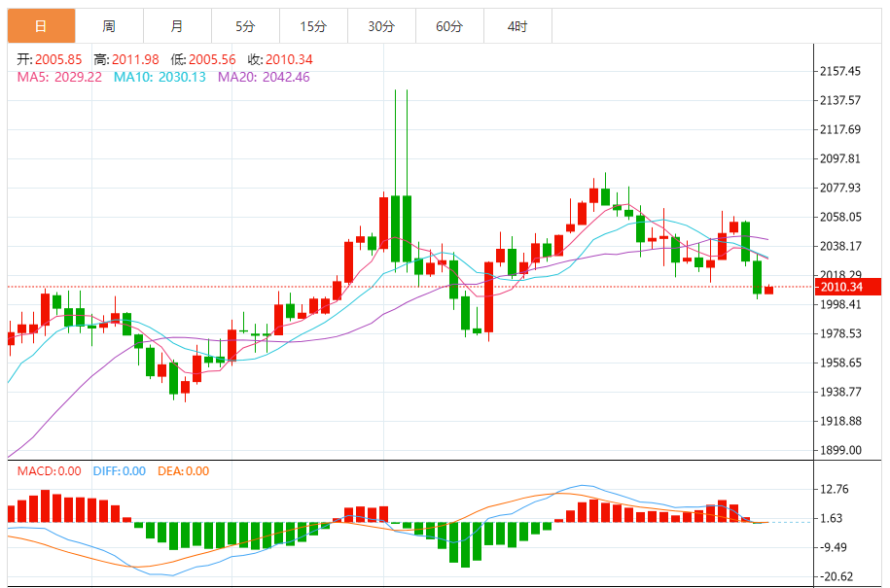This screenshot has height=588, width=890.
Task: Click the MA5 indicator label
Action: coord(59,77)
